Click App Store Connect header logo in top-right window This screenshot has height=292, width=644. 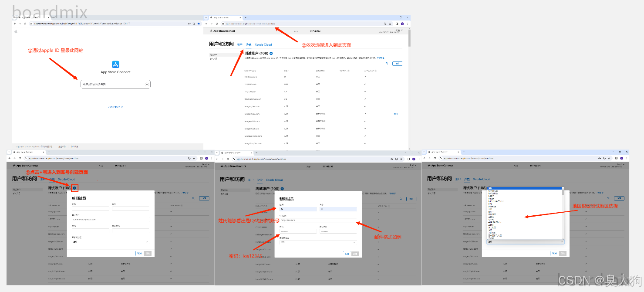coord(222,31)
